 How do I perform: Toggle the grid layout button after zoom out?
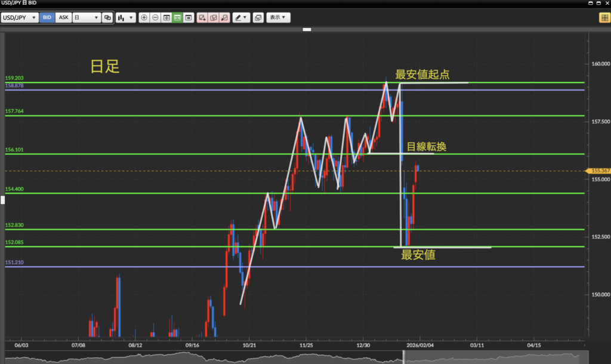166,18
